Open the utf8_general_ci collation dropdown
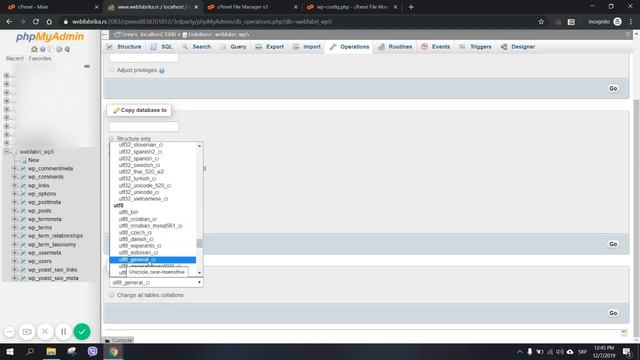Screen dimensions: 640x360 coord(156,282)
